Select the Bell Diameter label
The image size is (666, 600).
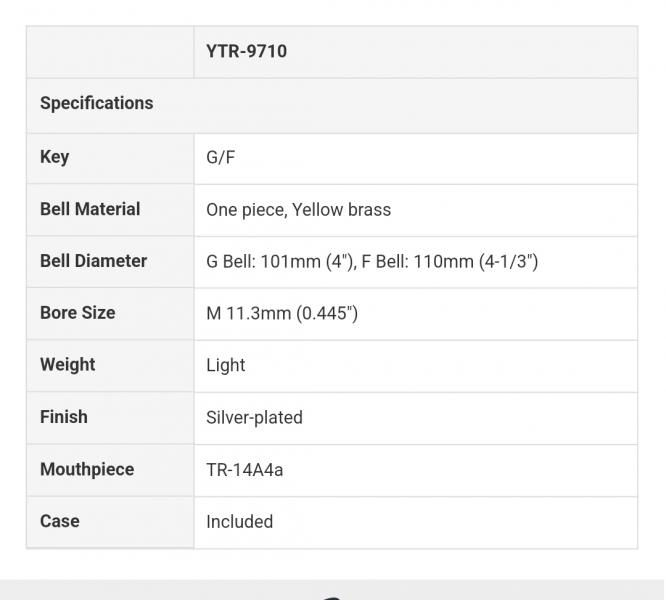tap(93, 261)
